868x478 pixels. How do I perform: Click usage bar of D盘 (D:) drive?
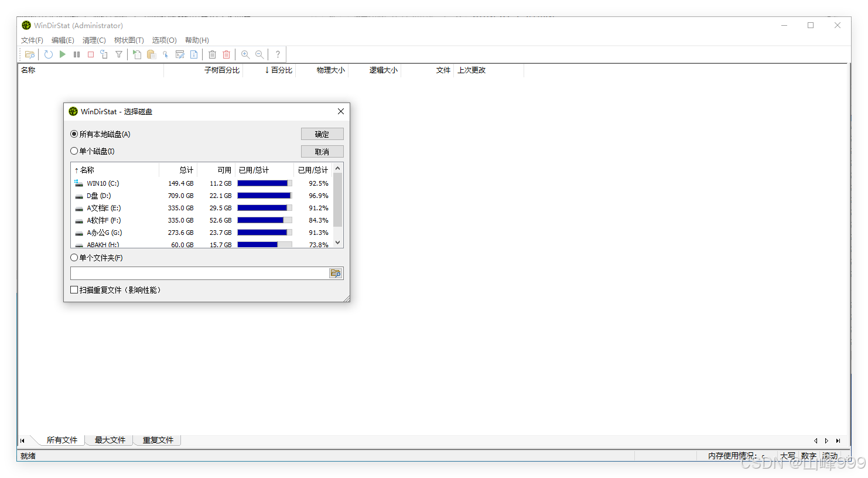click(x=265, y=196)
